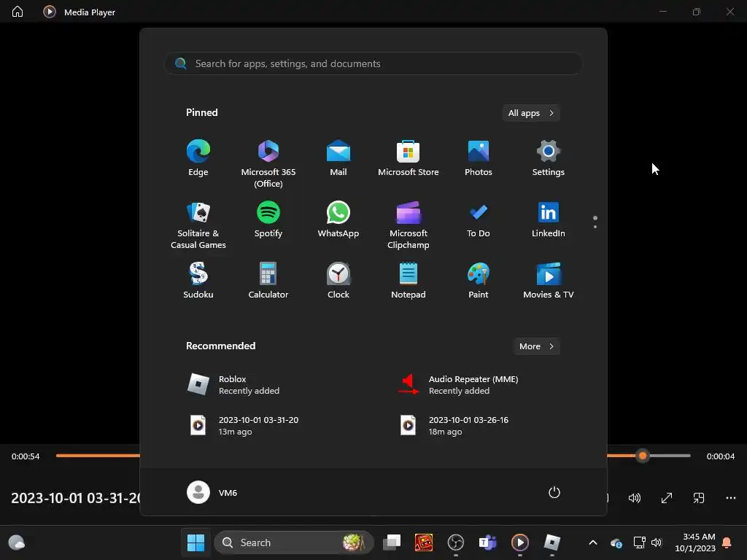Open weather widget on taskbar
747x560 pixels.
pyautogui.click(x=17, y=542)
